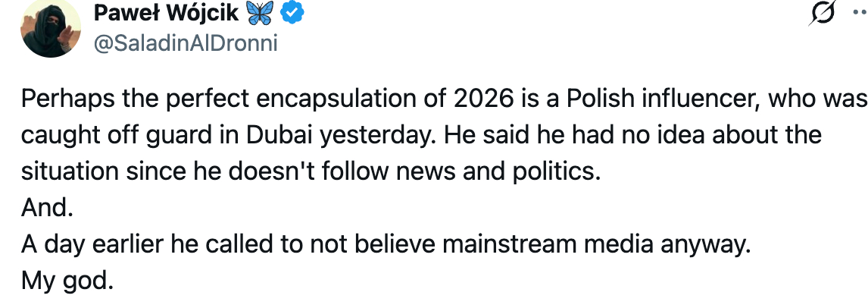Viewport: 868px width, 308px height.
Task: Click the words "news and politics"
Action: 507,172
